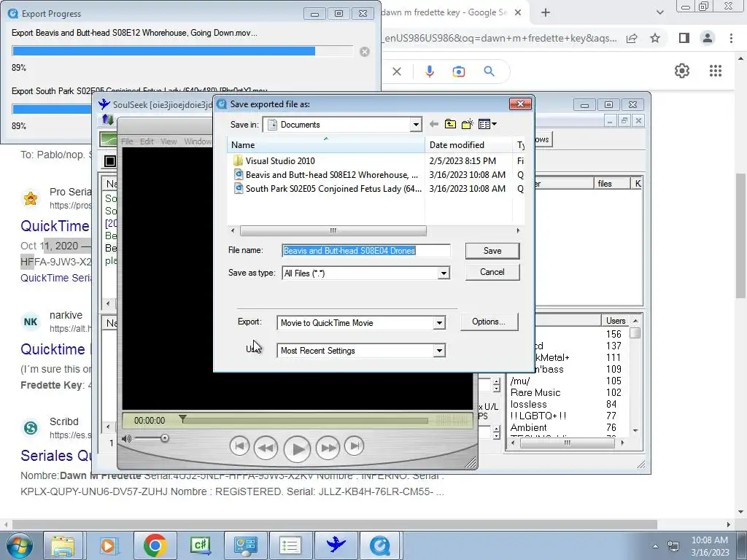Open Google quick settings gear
747x560 pixels.
[x=682, y=71]
